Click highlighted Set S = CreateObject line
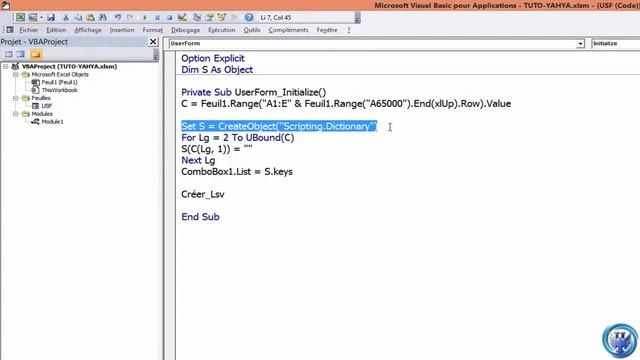Viewport: 640px width, 360px height. tap(279, 126)
